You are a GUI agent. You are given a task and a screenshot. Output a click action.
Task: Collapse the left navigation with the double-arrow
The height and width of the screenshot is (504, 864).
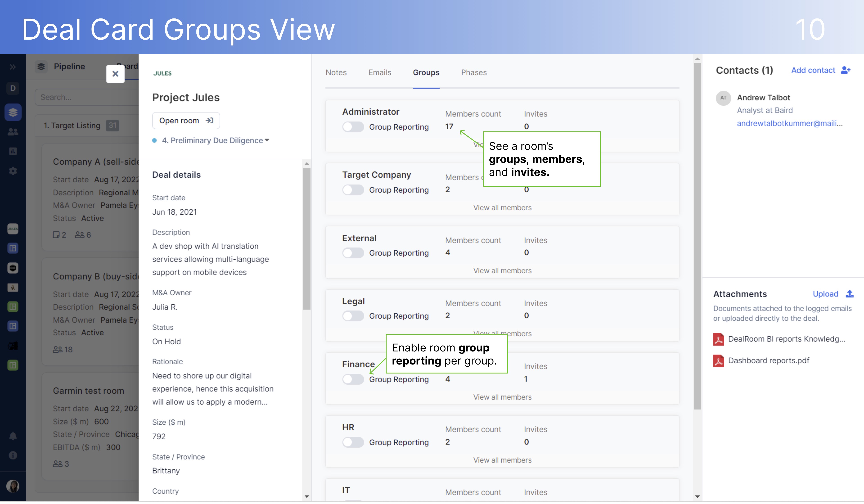tap(13, 67)
